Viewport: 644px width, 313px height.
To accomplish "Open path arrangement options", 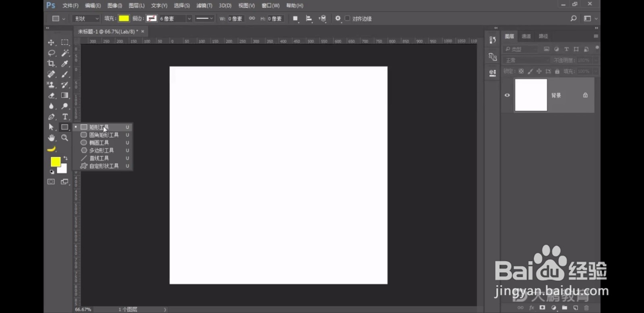I will click(322, 19).
